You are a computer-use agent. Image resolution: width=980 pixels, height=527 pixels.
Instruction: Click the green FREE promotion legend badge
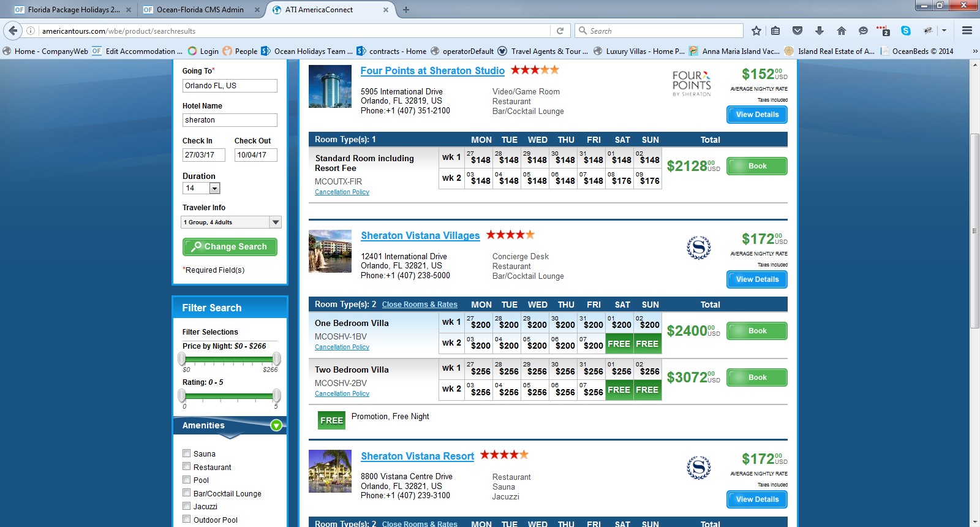click(x=331, y=420)
